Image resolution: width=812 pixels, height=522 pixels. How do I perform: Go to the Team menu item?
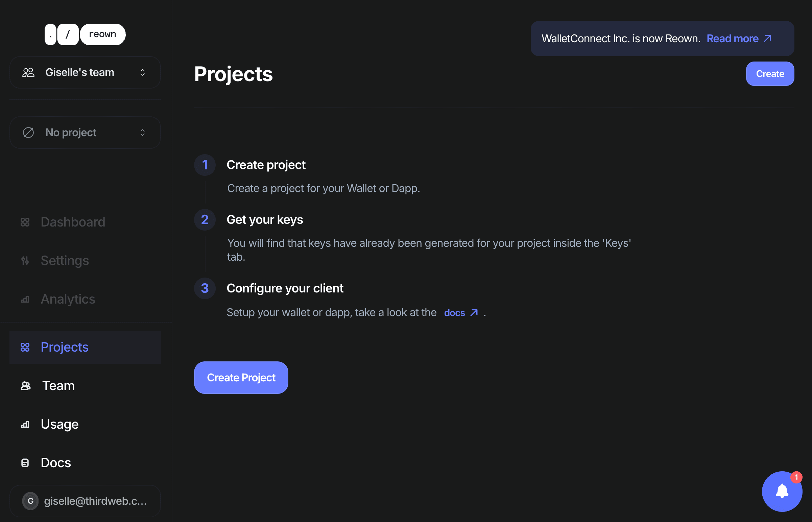pos(58,386)
